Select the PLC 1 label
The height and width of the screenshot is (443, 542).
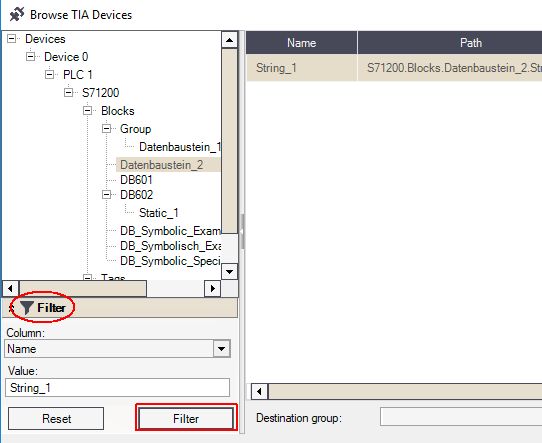point(78,75)
